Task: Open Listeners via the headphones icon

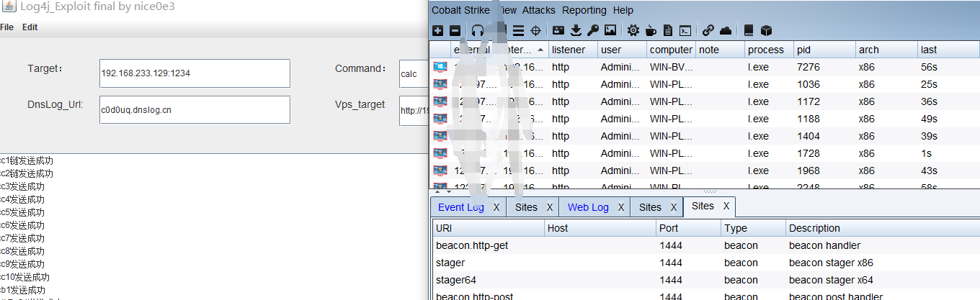Action: pos(477,30)
